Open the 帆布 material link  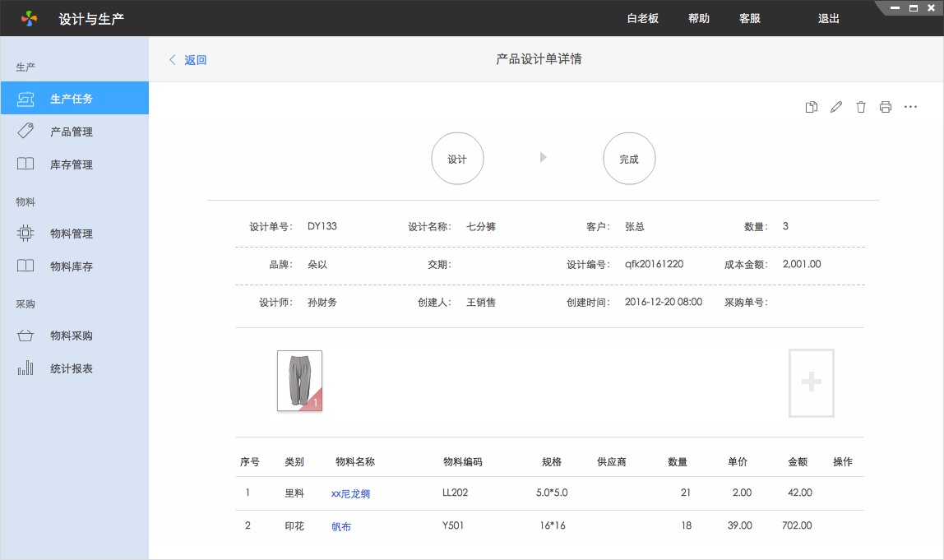pos(341,526)
